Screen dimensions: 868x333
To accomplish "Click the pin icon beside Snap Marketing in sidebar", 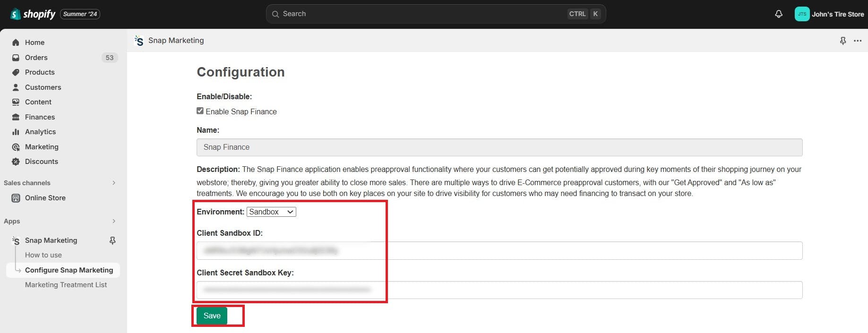I will click(x=112, y=240).
